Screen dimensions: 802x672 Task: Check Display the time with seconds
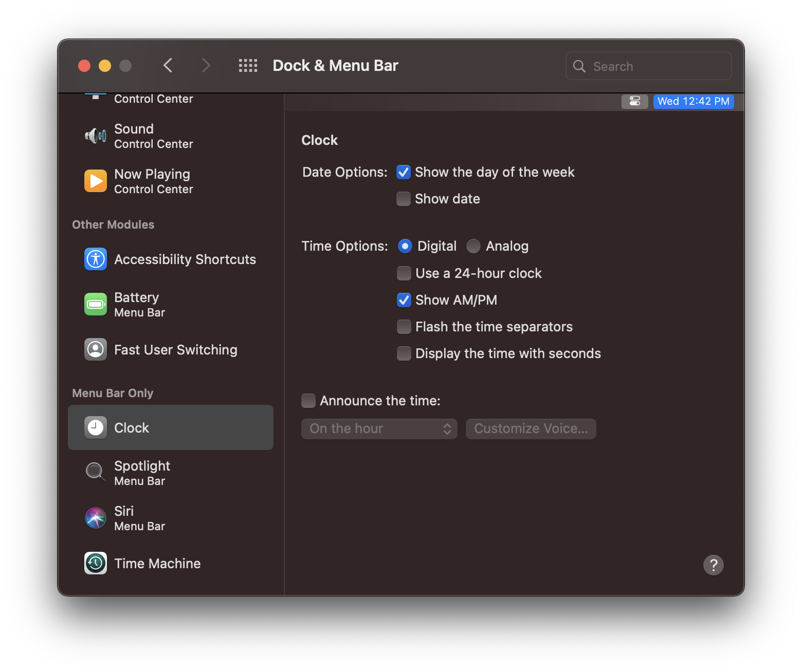tap(404, 353)
